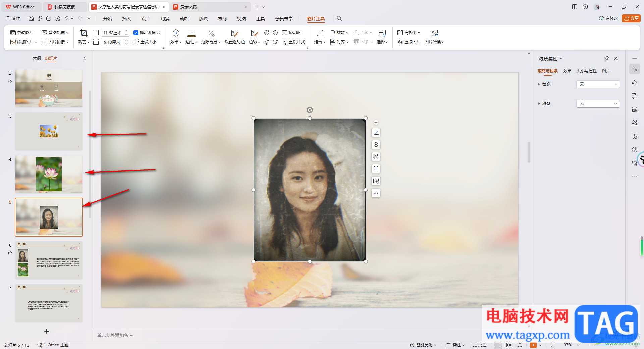Click 设置透明色 tool
The height and width of the screenshot is (349, 644).
(x=234, y=37)
